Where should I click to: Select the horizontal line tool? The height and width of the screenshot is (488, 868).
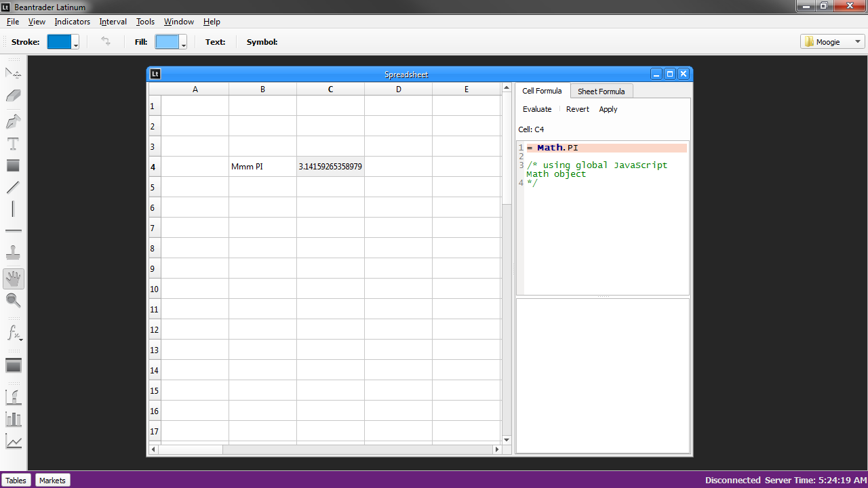tap(14, 231)
